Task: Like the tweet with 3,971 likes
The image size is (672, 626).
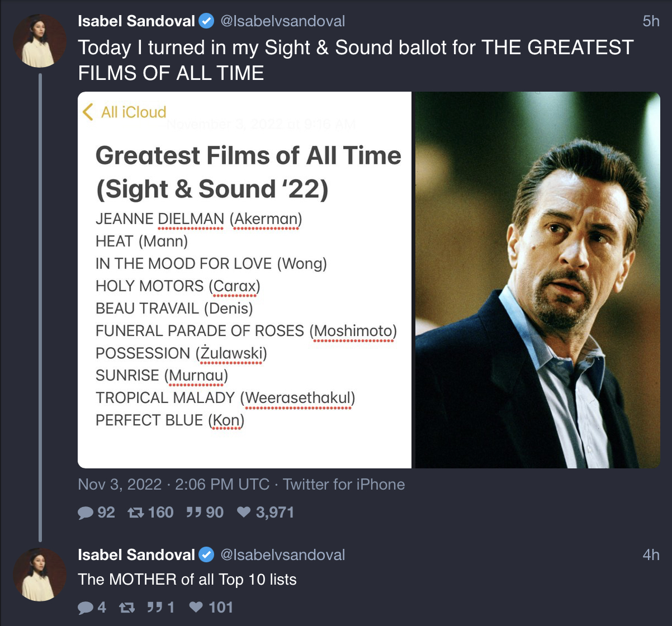Action: point(243,513)
